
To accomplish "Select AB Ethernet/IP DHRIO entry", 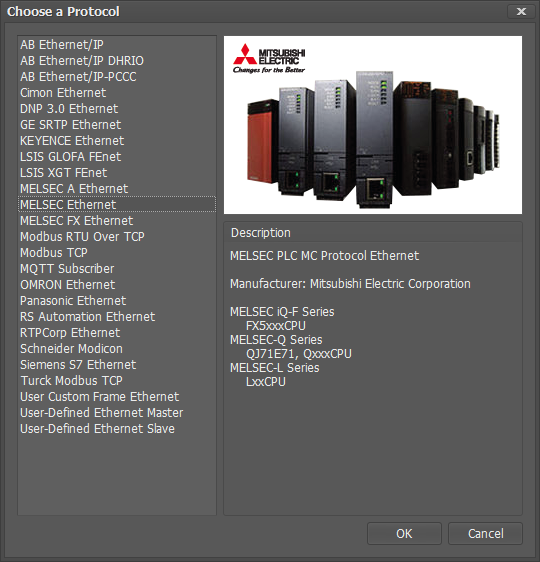I will (x=117, y=61).
